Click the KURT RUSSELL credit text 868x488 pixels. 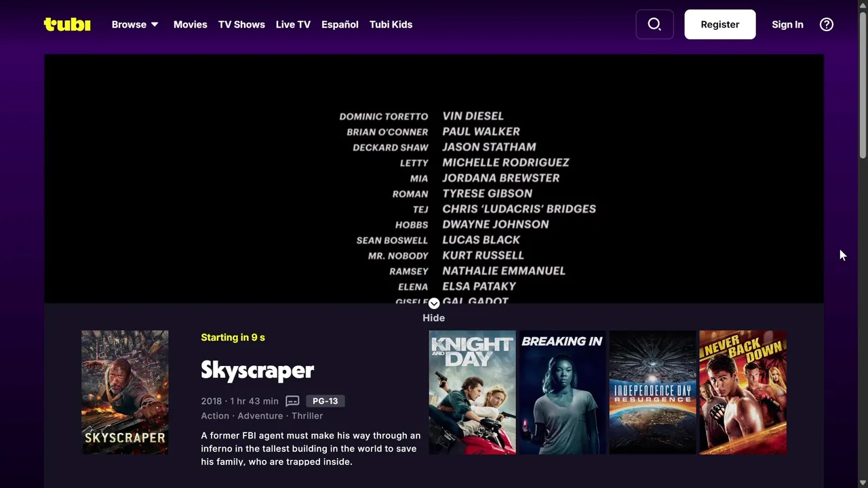(483, 256)
